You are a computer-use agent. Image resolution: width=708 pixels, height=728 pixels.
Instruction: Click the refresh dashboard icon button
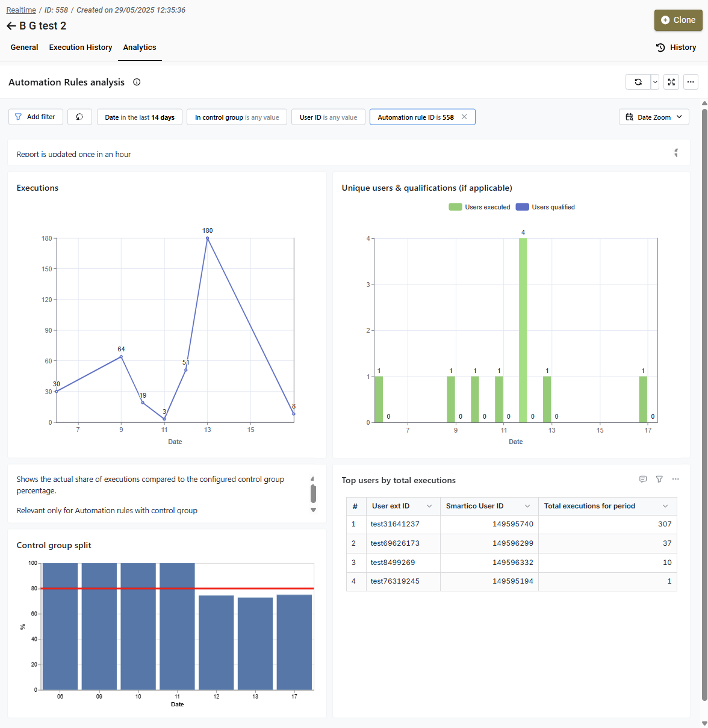point(638,82)
